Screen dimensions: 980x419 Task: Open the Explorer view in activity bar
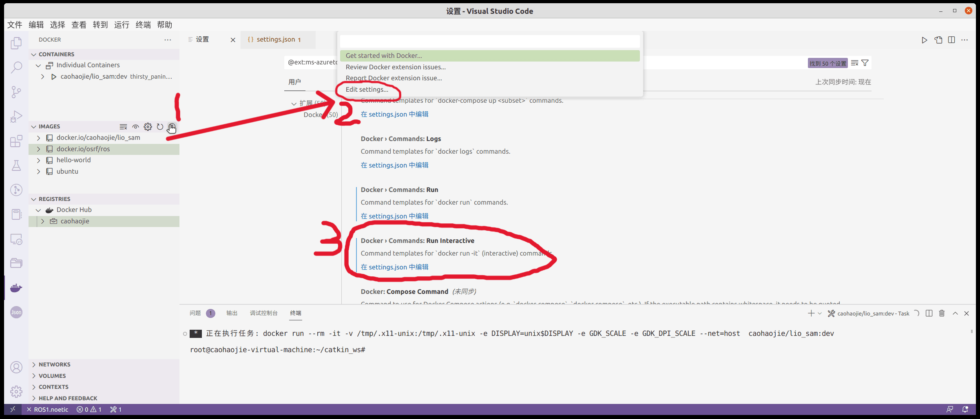click(x=16, y=43)
